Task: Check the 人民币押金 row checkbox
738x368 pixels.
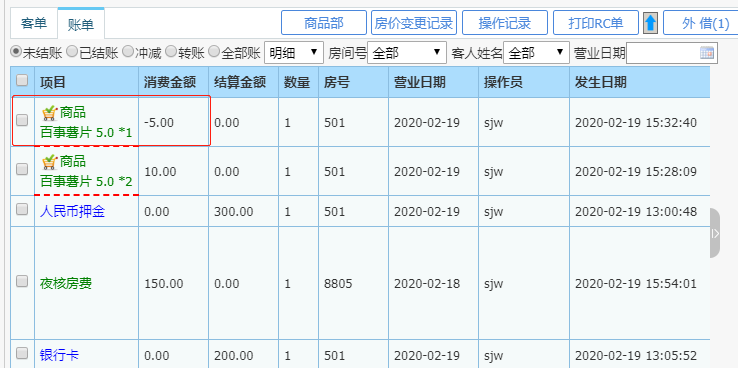Action: coord(22,210)
